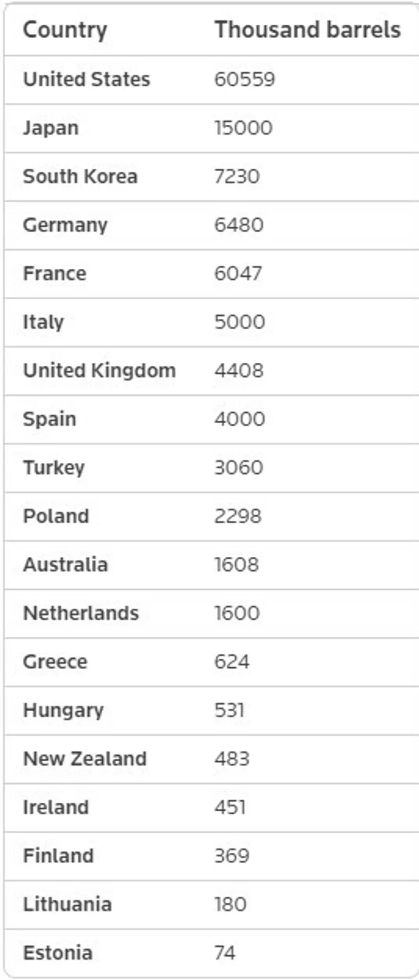Click the Thousand barrels column header
Image resolution: width=419 pixels, height=980 pixels.
(308, 30)
